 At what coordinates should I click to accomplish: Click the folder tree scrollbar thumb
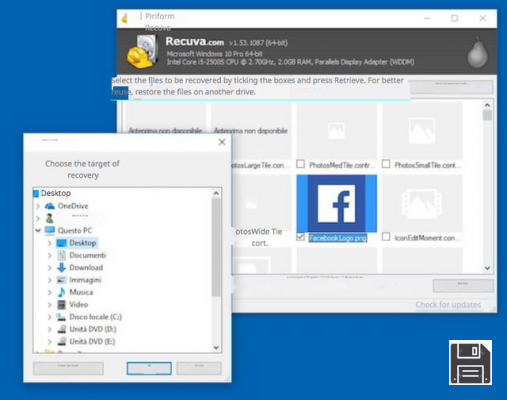pos(216,247)
